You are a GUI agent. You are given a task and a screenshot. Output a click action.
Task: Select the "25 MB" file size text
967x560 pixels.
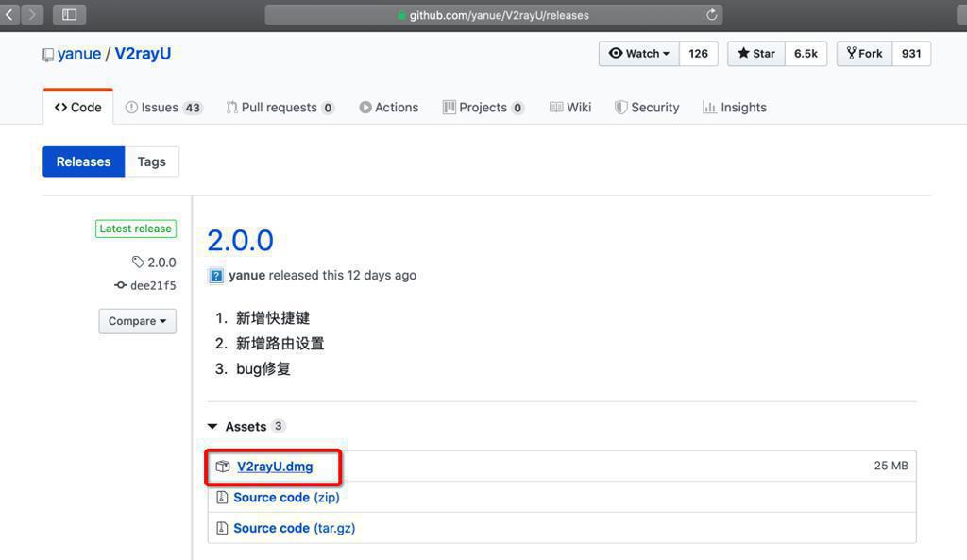point(891,466)
